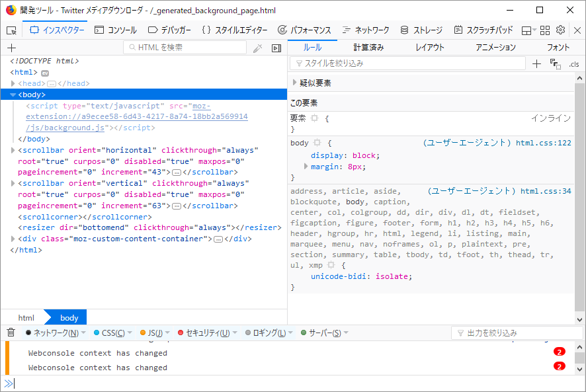This screenshot has height=392, width=586.
Task: Highlight elements matching ul, xmp selector
Action: point(331,265)
